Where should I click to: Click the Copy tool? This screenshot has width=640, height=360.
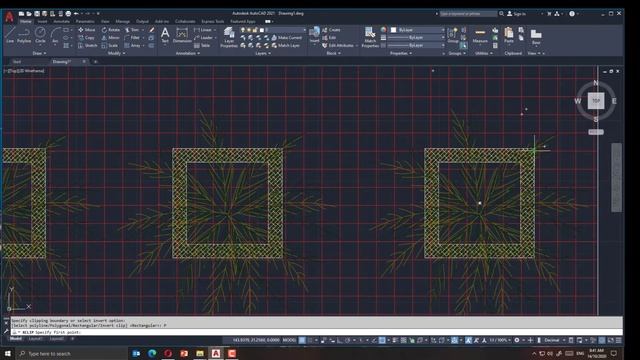click(x=87, y=38)
